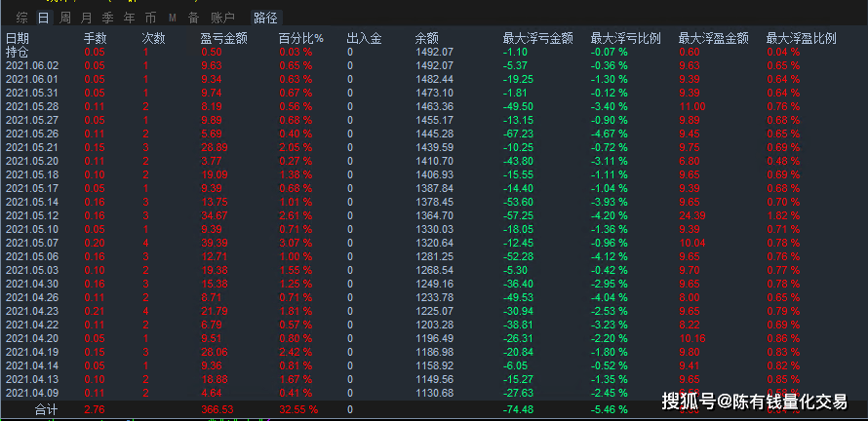Open the 周 weekly tab
This screenshot has height=421, width=868.
click(64, 18)
